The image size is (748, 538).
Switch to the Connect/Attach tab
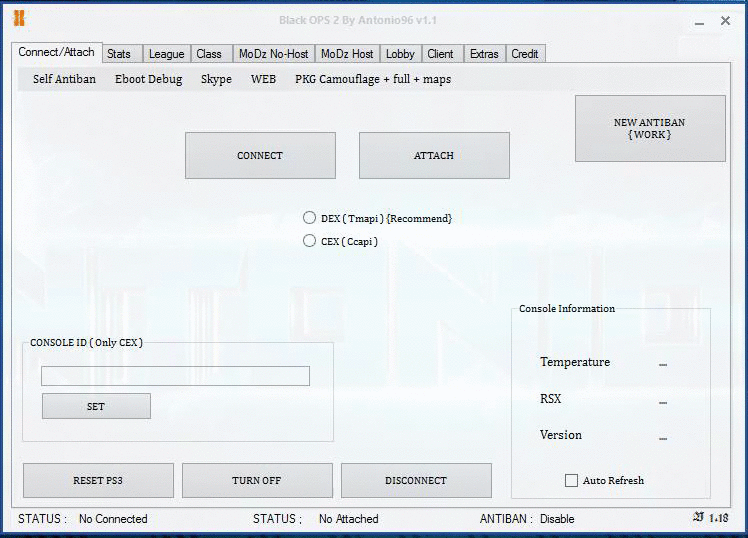56,52
